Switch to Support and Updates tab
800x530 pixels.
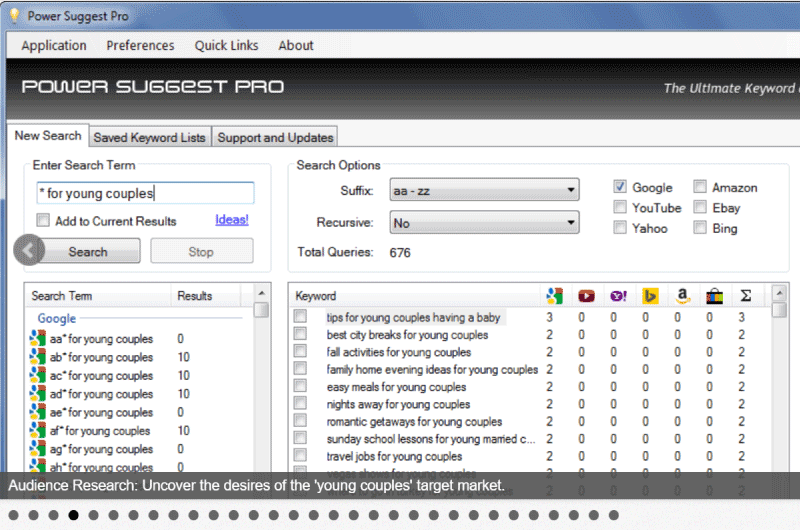(x=276, y=137)
